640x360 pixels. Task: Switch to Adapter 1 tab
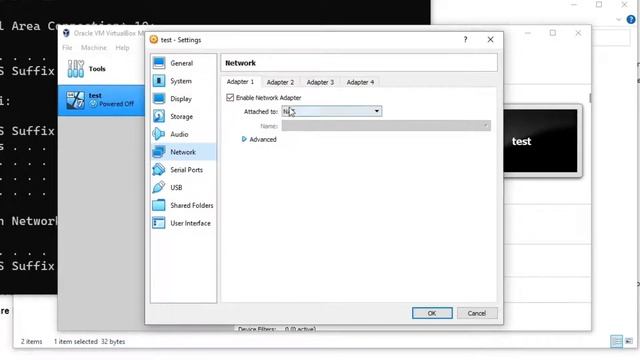240,82
